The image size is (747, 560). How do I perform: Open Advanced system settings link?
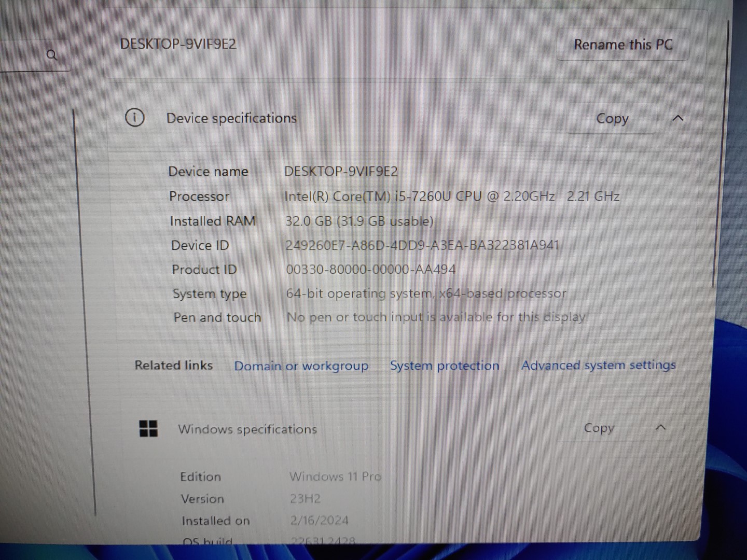pyautogui.click(x=599, y=365)
